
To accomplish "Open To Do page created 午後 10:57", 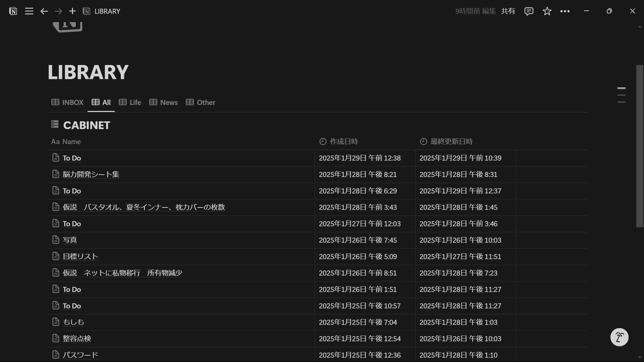I will click(72, 306).
